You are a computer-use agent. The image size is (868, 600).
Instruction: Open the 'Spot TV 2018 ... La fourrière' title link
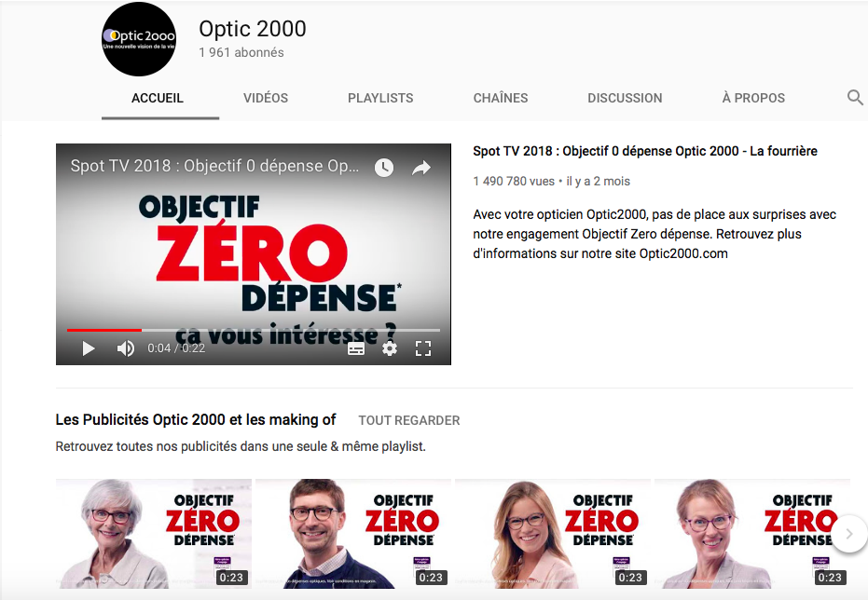[x=645, y=151]
